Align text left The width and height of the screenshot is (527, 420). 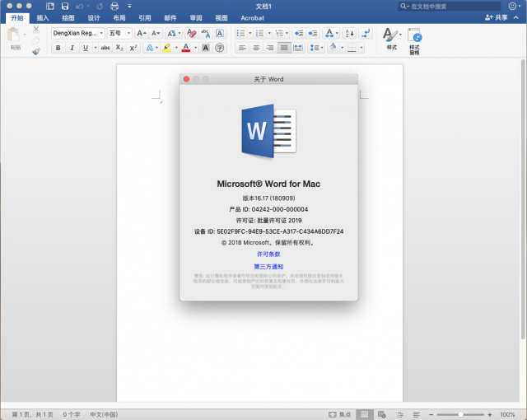242,48
